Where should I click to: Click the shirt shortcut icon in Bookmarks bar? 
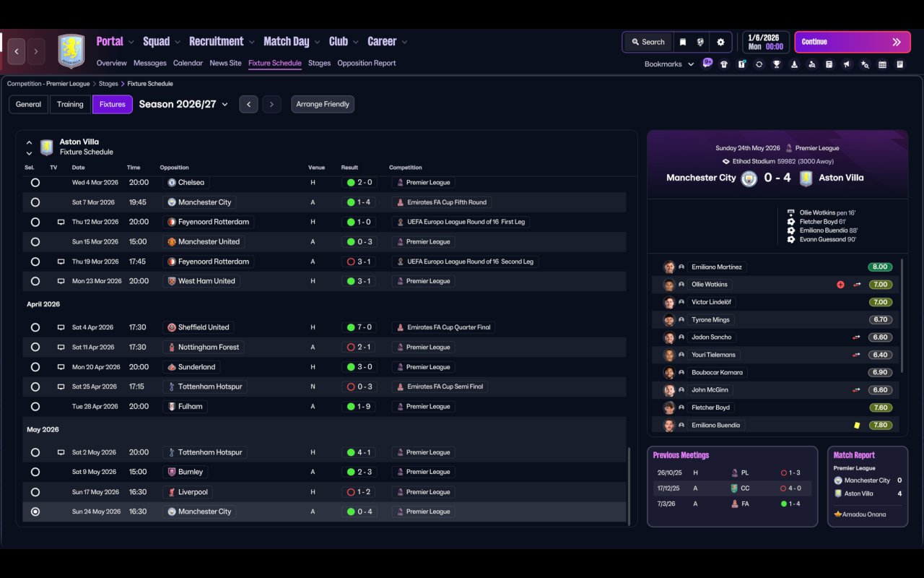click(x=724, y=64)
